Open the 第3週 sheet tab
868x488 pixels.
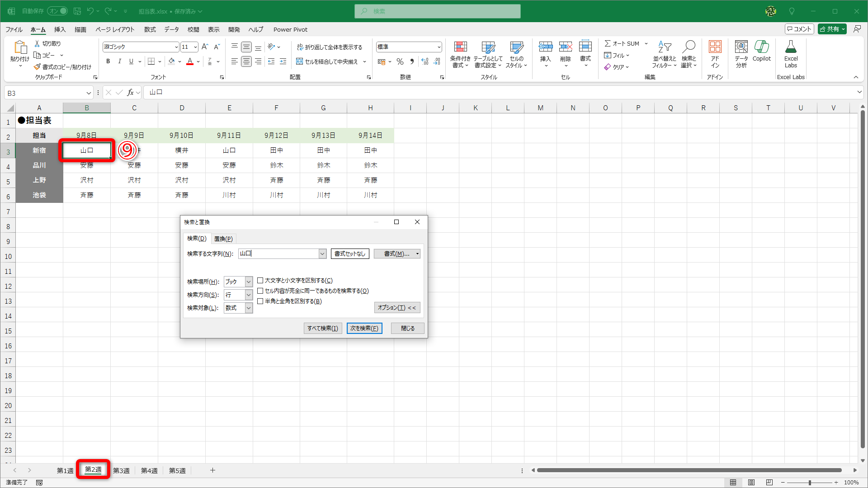121,470
